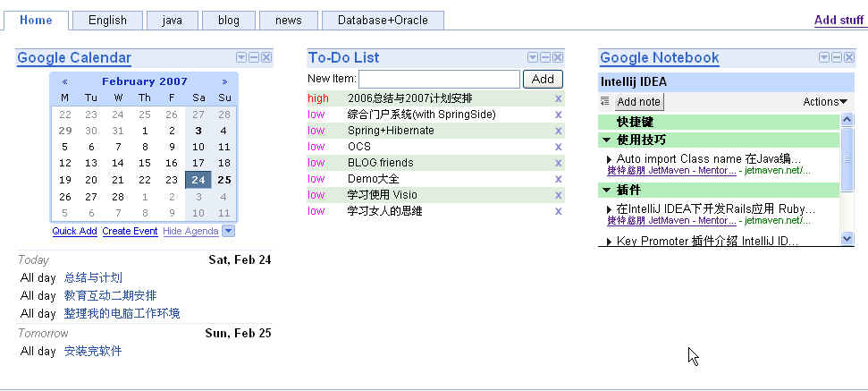Open the 教育互动二期安排 event
Screen dimensions: 868x391
[x=110, y=296]
